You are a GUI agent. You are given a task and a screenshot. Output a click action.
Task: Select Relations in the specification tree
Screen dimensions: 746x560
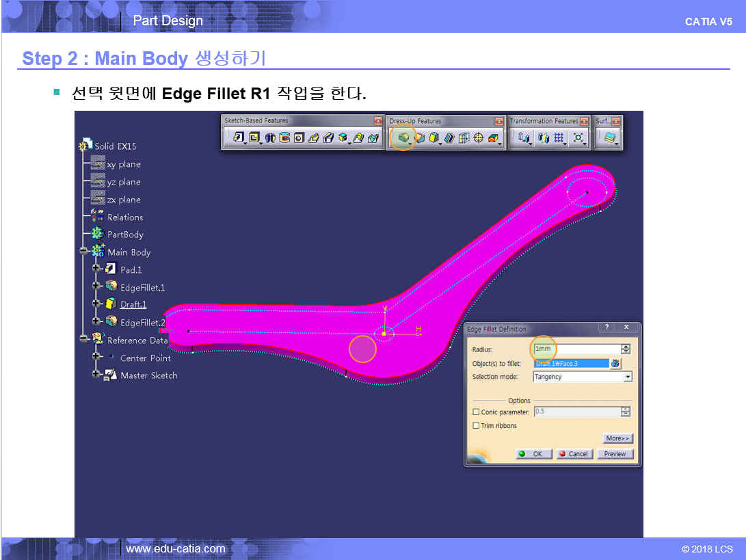point(118,217)
